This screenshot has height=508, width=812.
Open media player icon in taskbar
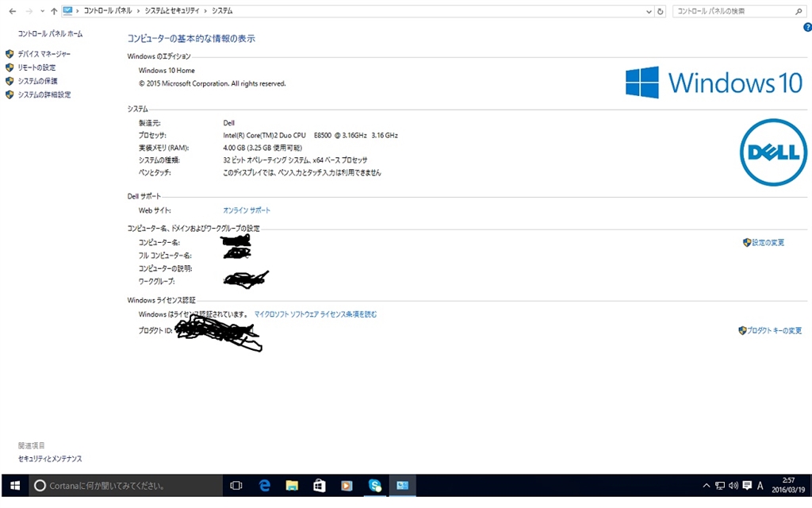tap(347, 486)
